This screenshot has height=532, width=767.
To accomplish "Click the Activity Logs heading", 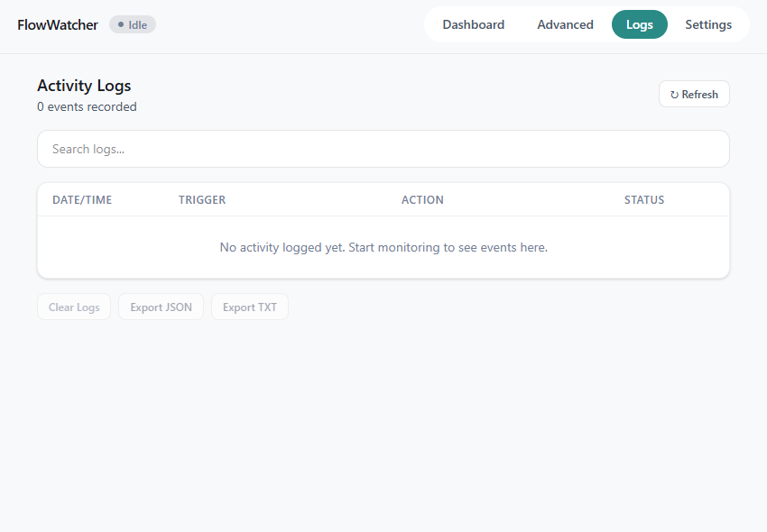I will point(84,86).
